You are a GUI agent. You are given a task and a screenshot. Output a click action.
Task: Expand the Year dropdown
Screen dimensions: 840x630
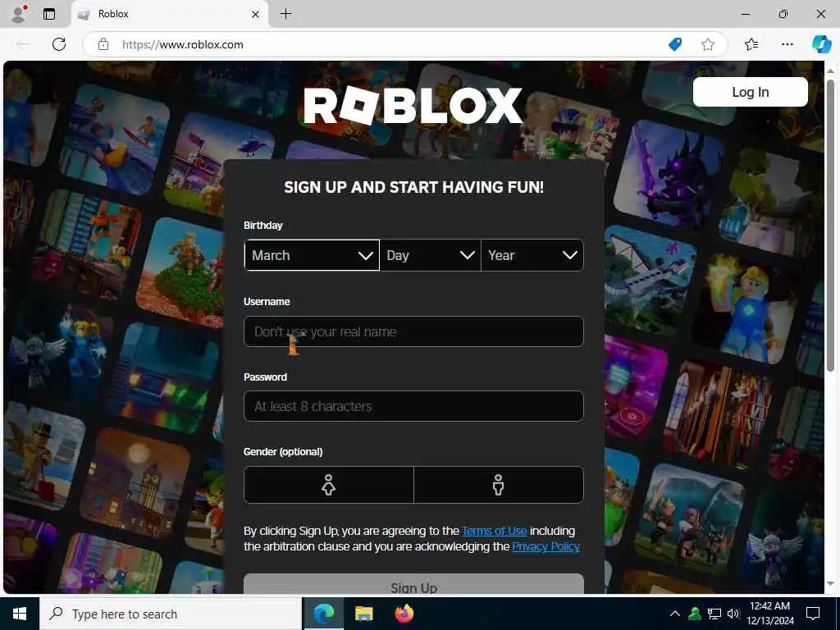coord(532,256)
